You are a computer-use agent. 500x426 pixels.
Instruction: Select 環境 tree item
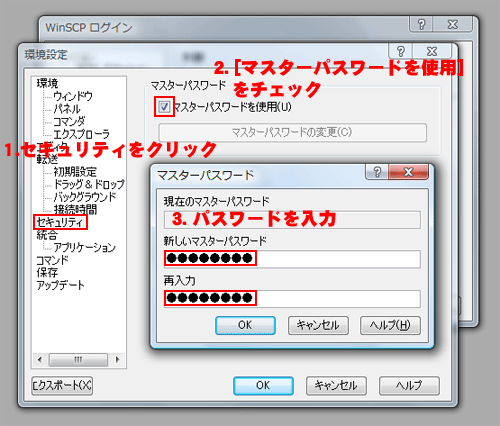pos(47,83)
